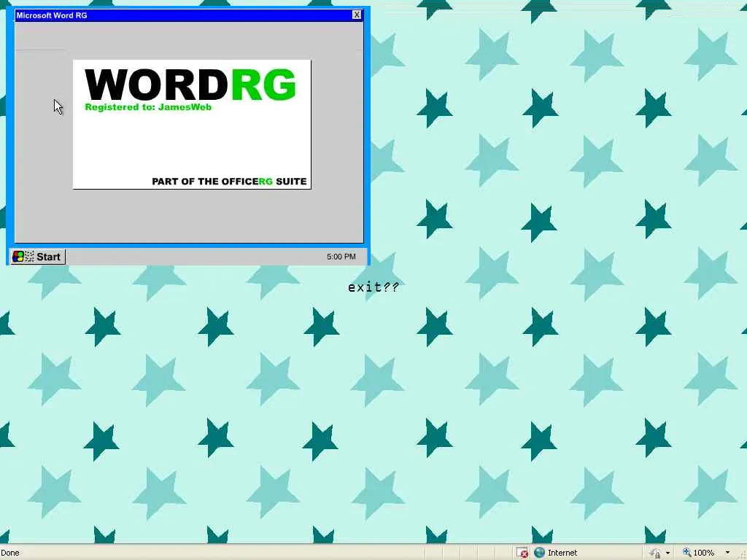Click the exit?? link
Viewport: 747px width, 560px height.
(x=373, y=287)
